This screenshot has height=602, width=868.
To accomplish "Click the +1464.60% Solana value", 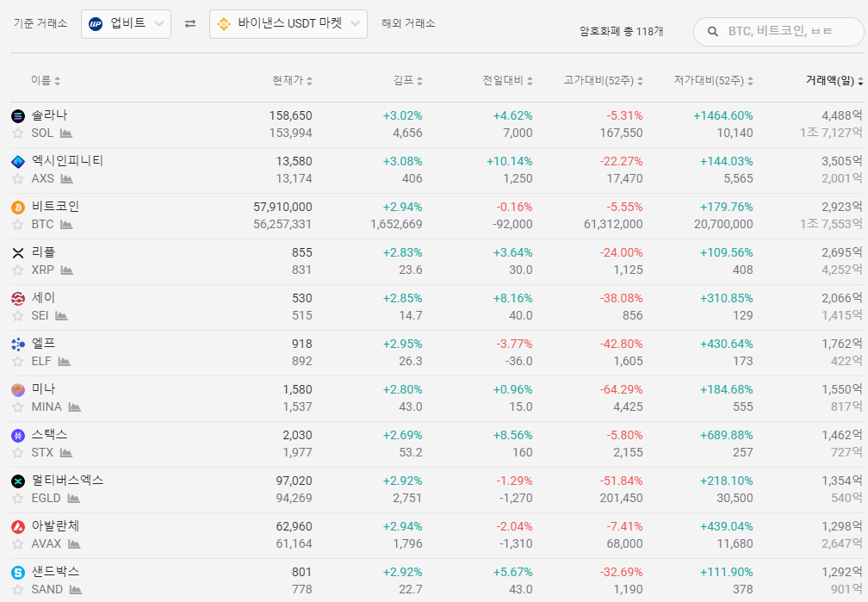I will [x=723, y=115].
